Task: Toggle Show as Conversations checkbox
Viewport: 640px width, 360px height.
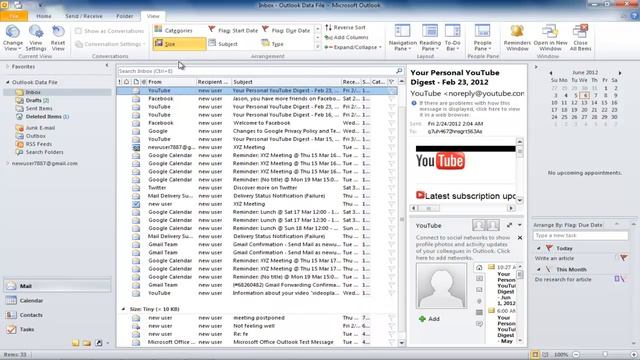Action: click(78, 31)
